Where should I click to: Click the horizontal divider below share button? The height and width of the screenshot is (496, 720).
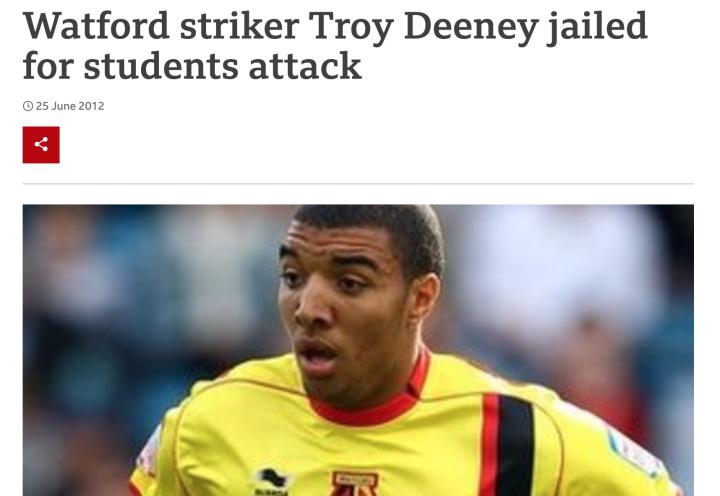358,184
